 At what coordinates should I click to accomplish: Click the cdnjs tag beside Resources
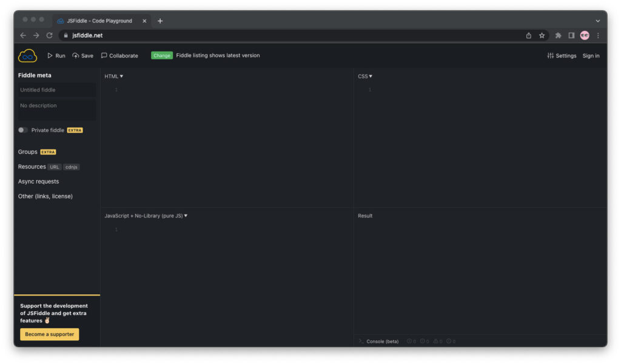pyautogui.click(x=72, y=167)
